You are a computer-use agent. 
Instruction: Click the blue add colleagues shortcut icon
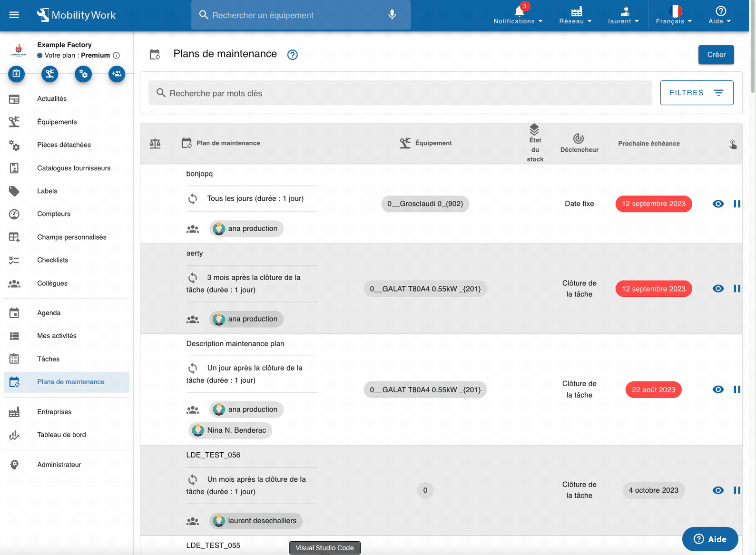coord(117,74)
